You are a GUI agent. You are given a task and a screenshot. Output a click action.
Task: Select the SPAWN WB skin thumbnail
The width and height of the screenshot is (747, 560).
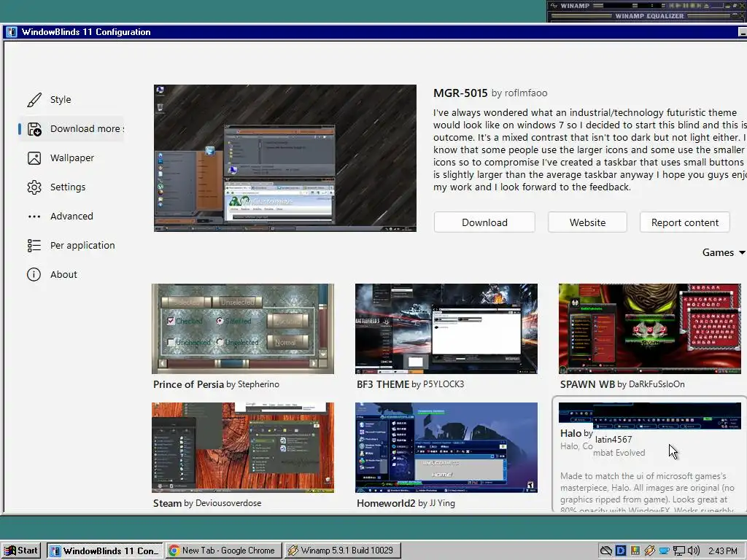point(650,329)
